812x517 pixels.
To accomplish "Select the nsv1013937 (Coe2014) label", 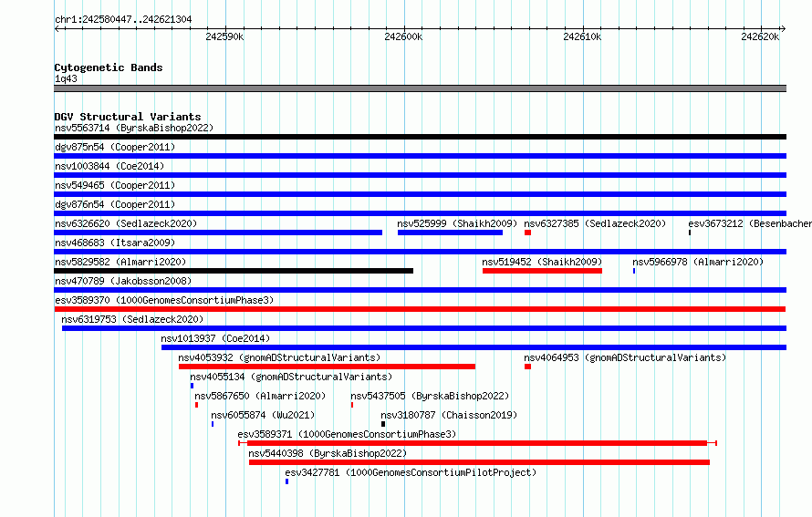I will point(215,338).
